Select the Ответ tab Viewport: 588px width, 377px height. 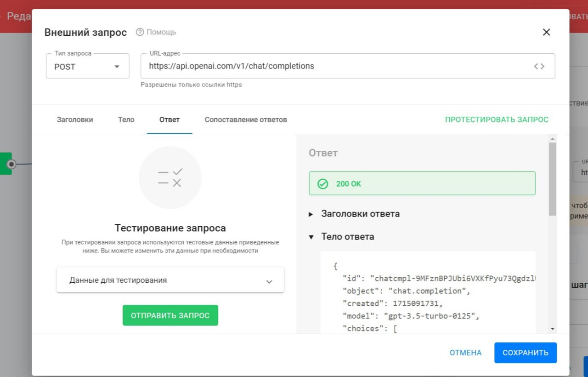170,120
